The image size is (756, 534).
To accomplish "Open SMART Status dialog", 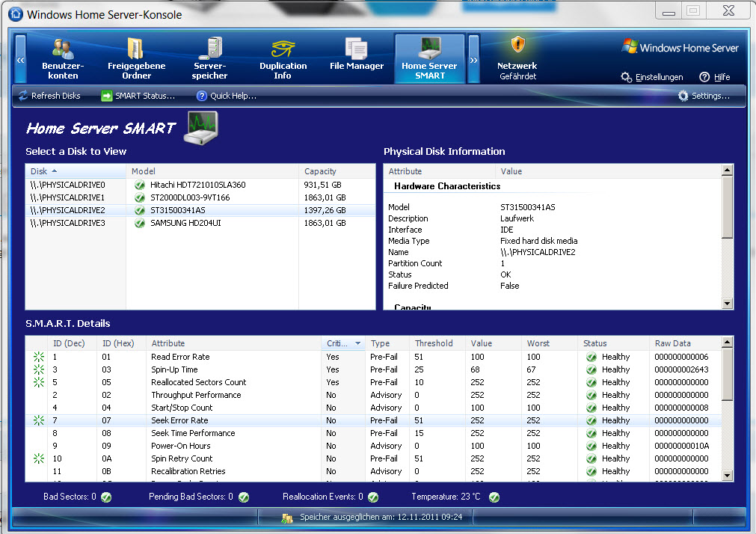I will coord(138,96).
